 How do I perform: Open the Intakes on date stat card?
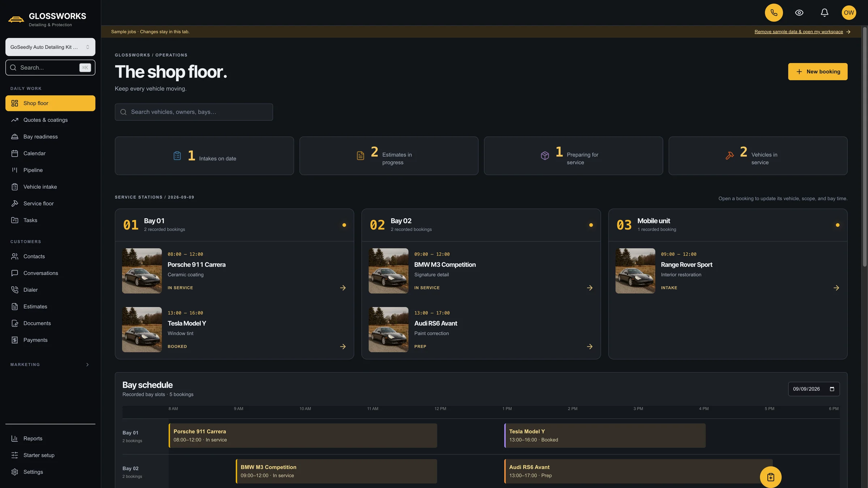(x=204, y=156)
